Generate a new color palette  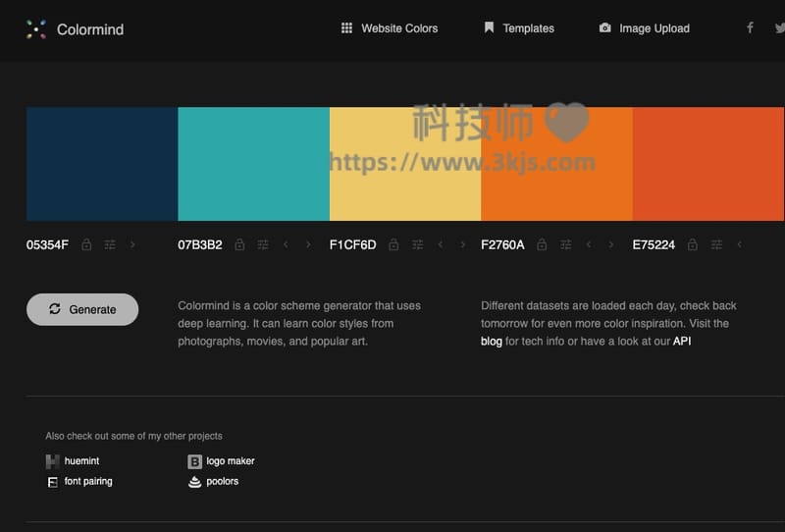pos(82,309)
